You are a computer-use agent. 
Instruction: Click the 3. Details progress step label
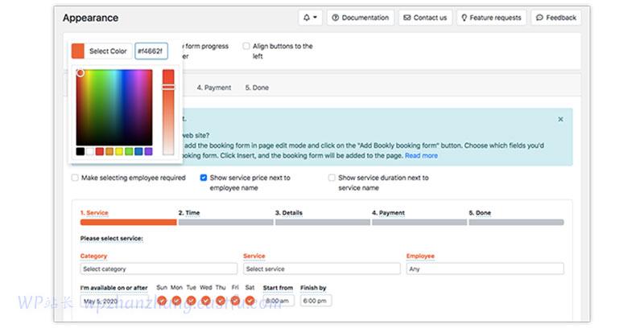(289, 213)
